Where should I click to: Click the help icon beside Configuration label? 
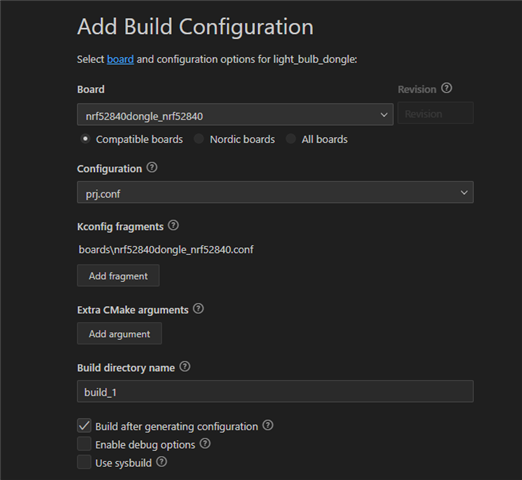tap(152, 167)
